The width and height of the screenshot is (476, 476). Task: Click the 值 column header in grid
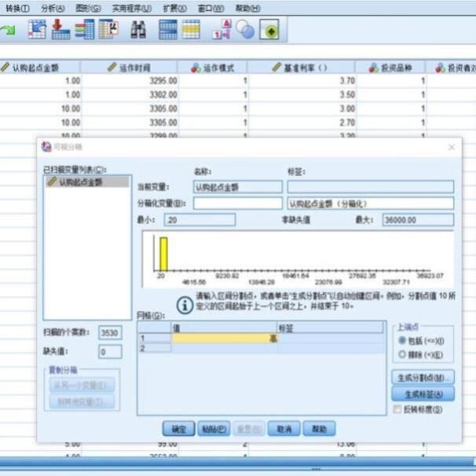click(224, 328)
